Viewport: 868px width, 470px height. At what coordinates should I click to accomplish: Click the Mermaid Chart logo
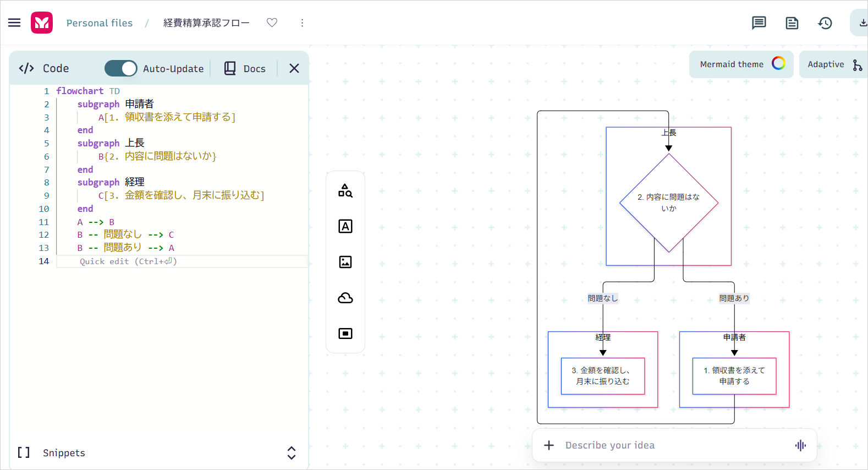[x=42, y=23]
